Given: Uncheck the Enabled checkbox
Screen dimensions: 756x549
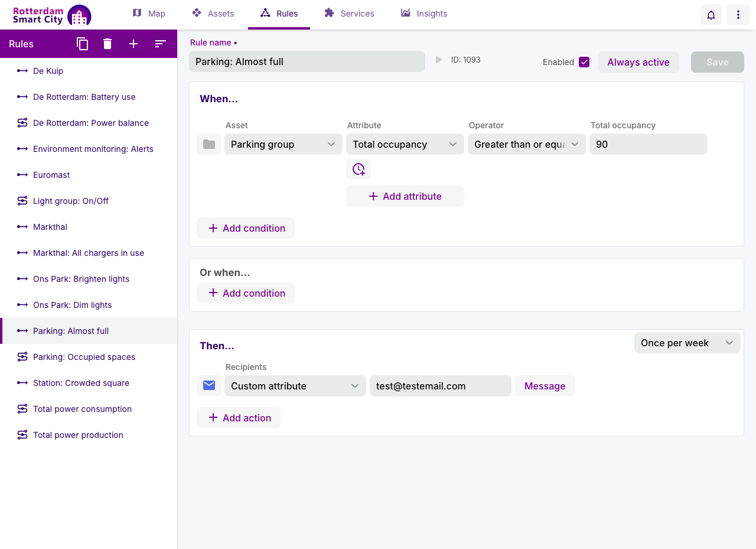Looking at the screenshot, I should coord(584,62).
